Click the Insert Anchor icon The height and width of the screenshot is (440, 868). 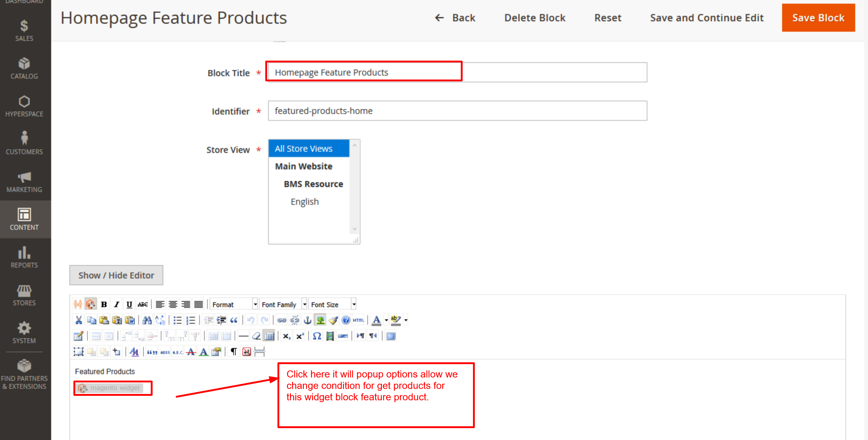click(x=307, y=320)
